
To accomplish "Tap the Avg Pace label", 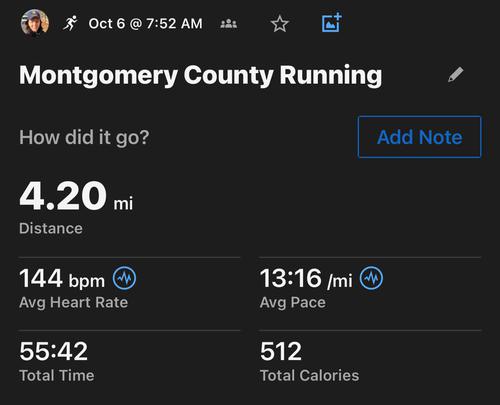I will click(x=293, y=303).
